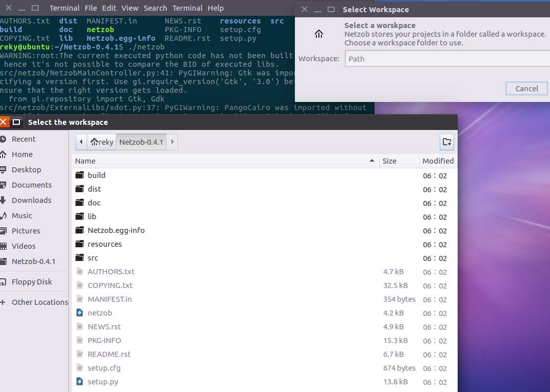
Task: Click the Name sort direction indicator
Action: (372, 161)
